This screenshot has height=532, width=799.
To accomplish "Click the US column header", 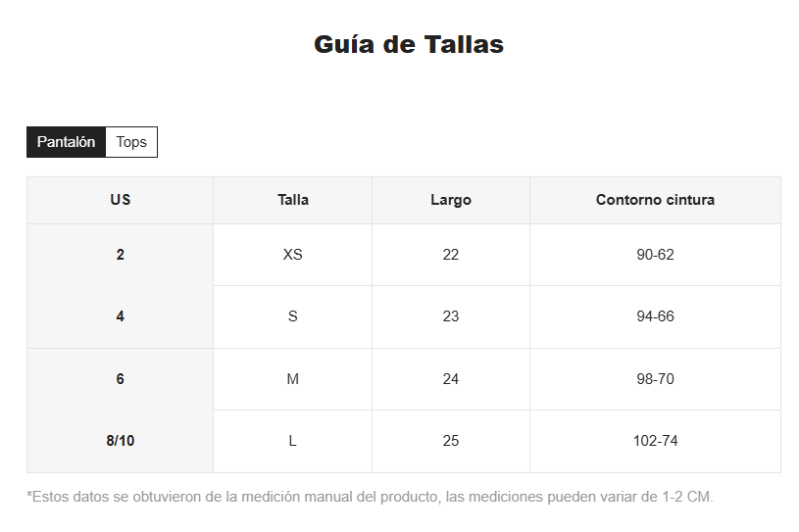I will tap(121, 200).
